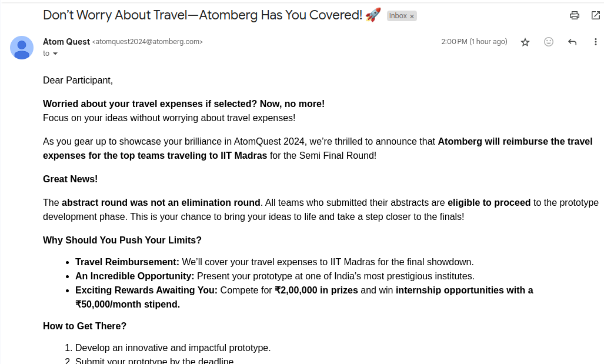Click the email subject line text
604x364 pixels.
(x=203, y=15)
